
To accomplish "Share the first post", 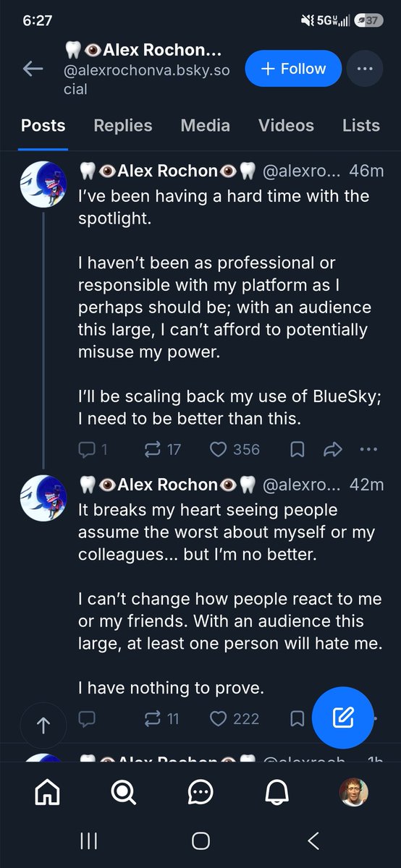I will [x=332, y=449].
